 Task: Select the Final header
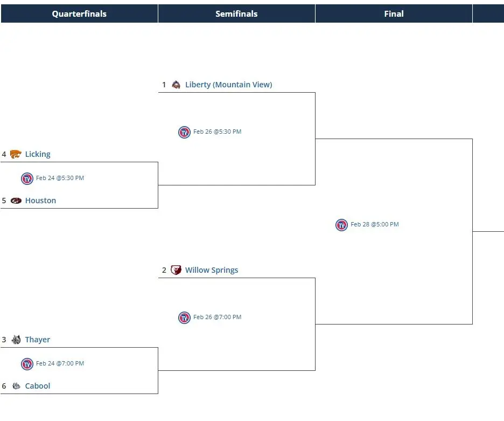pos(394,13)
